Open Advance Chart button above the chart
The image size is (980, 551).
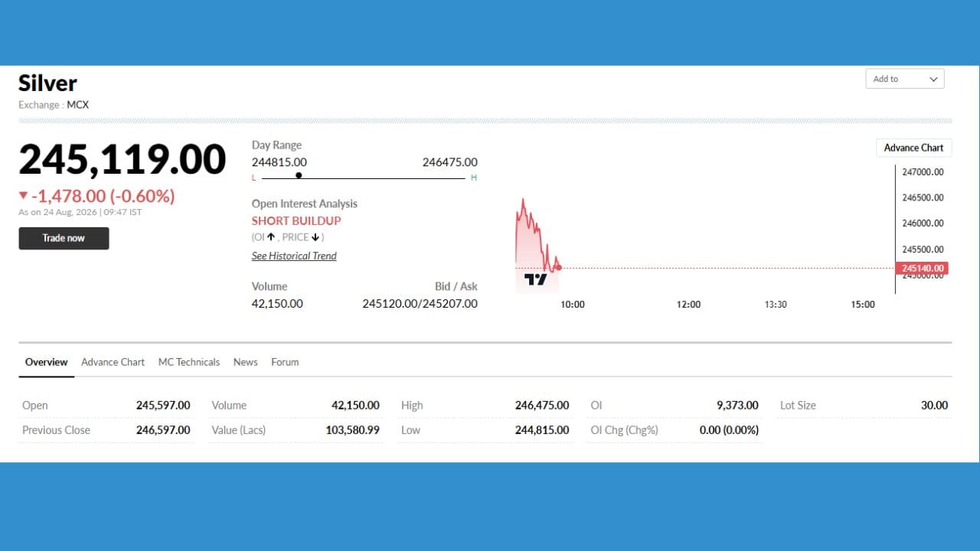913,148
